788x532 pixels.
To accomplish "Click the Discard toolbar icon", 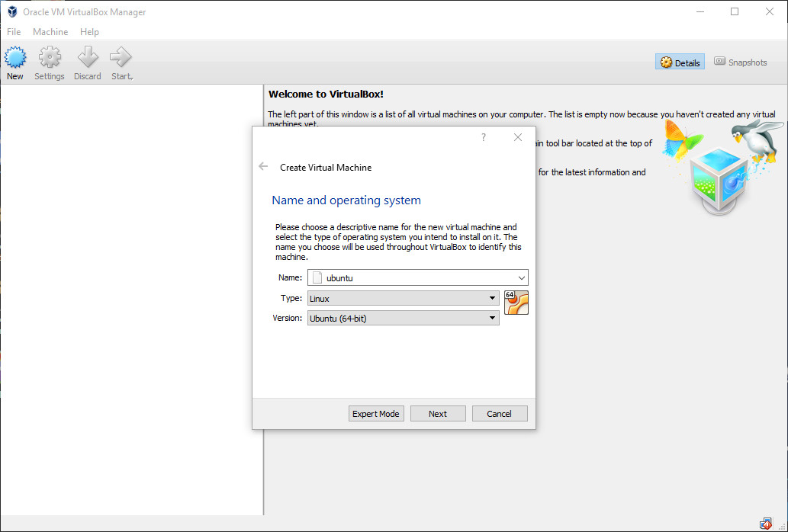I will click(88, 62).
